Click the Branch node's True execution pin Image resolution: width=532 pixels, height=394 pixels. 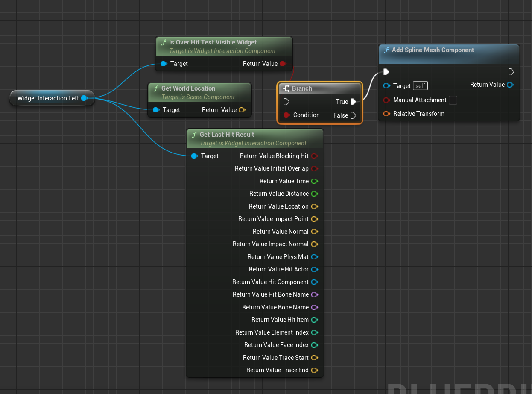coord(353,102)
